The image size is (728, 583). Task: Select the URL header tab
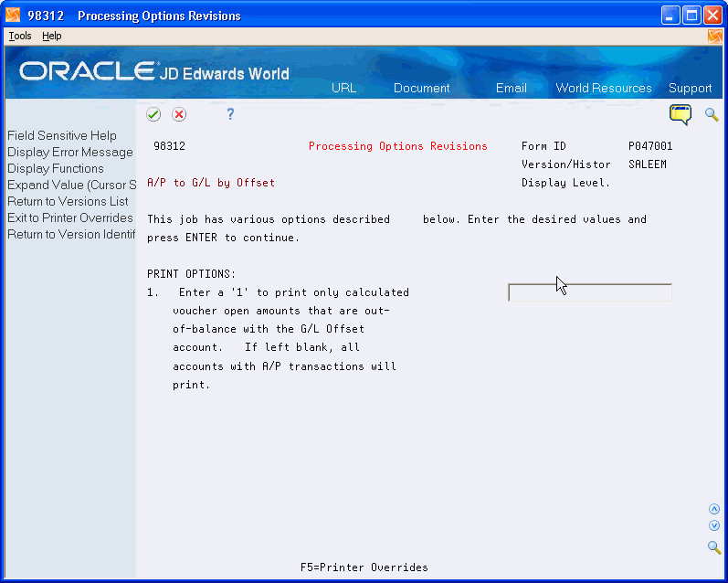tap(343, 89)
